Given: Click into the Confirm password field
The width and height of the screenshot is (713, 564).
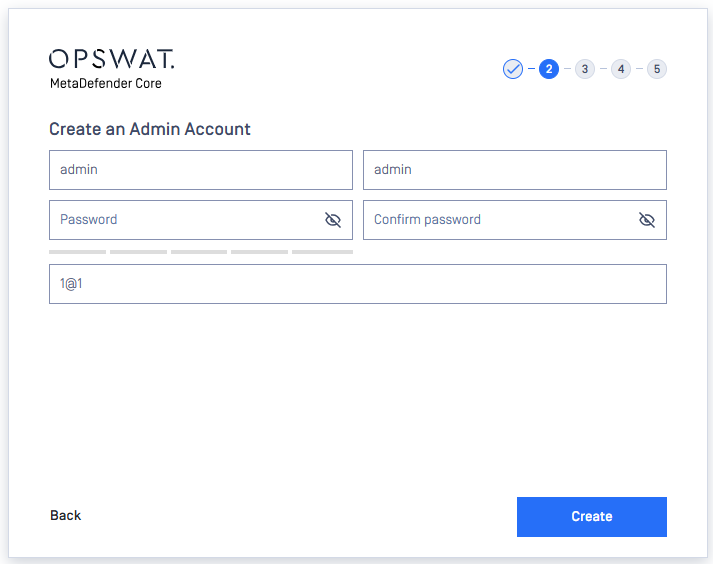Looking at the screenshot, I should pos(515,220).
